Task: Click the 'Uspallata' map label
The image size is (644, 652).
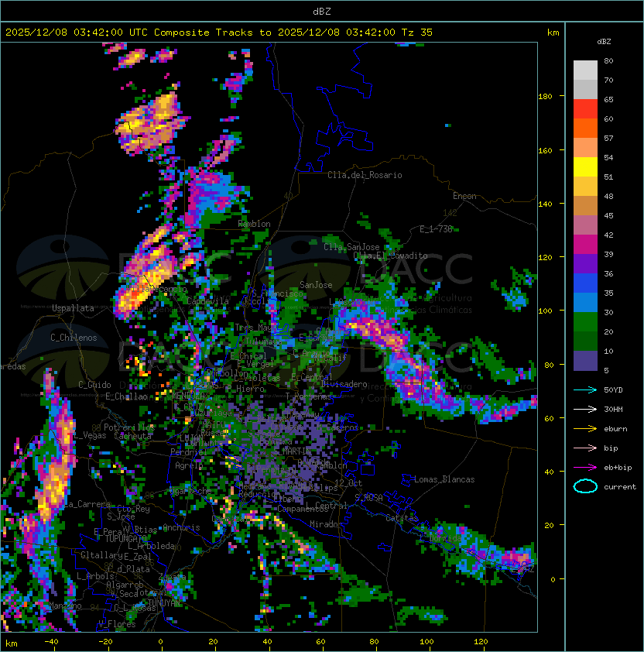Action: pyautogui.click(x=73, y=308)
